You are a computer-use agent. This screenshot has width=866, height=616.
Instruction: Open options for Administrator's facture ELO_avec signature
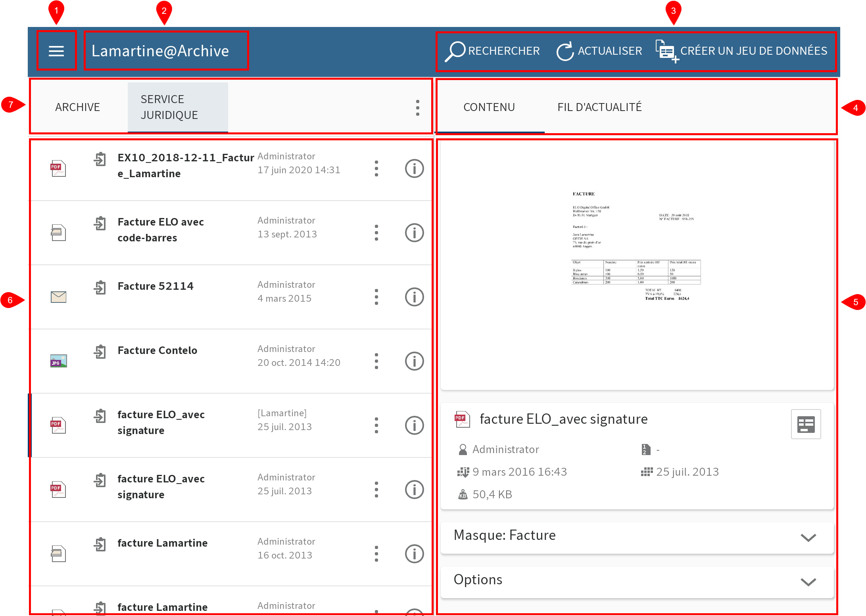pyautogui.click(x=376, y=490)
